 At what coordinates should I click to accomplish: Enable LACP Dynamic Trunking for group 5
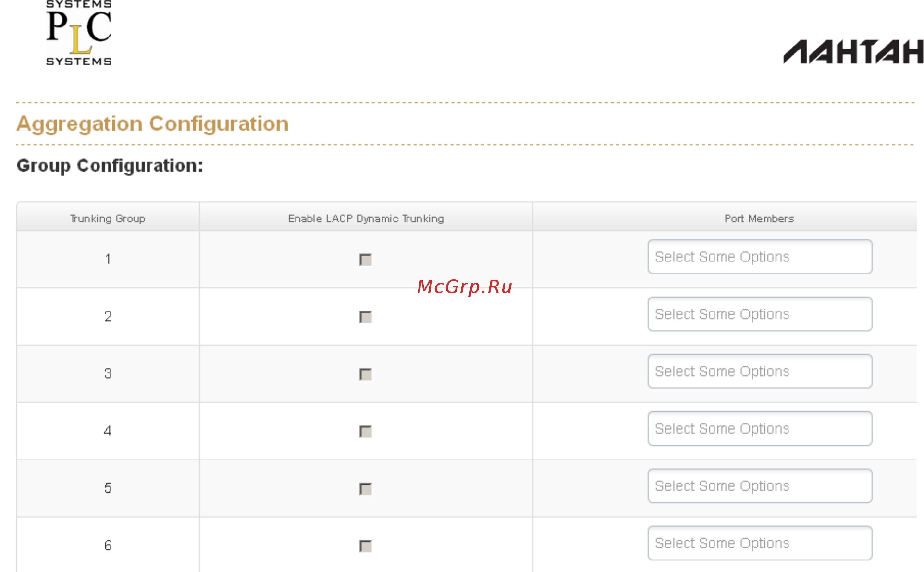[x=366, y=488]
